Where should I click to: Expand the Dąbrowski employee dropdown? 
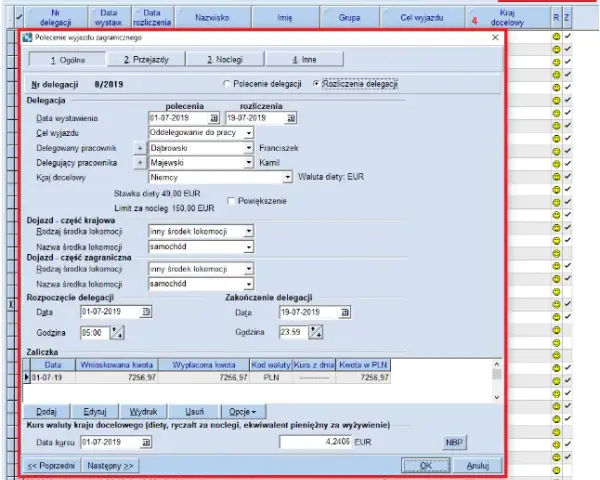249,148
